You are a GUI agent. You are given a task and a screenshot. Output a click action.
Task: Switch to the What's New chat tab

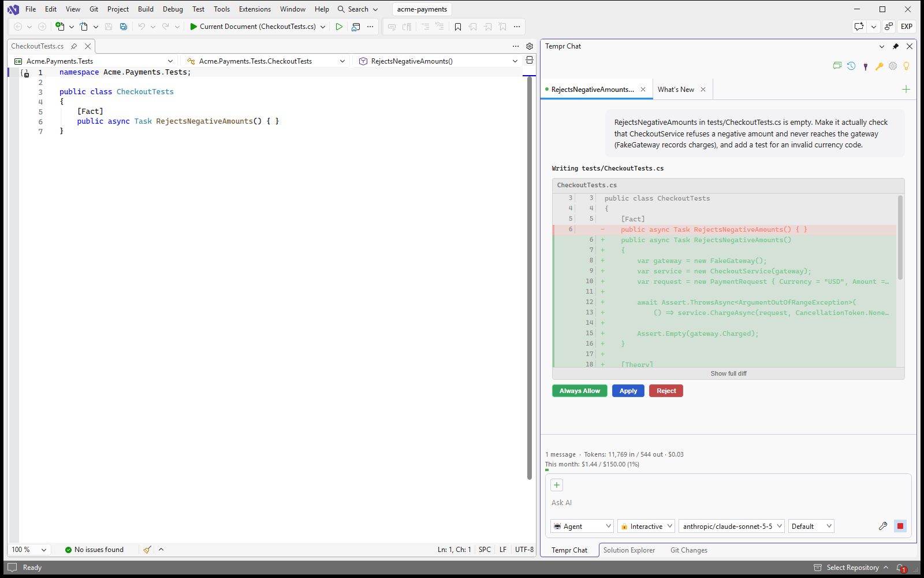coord(676,90)
